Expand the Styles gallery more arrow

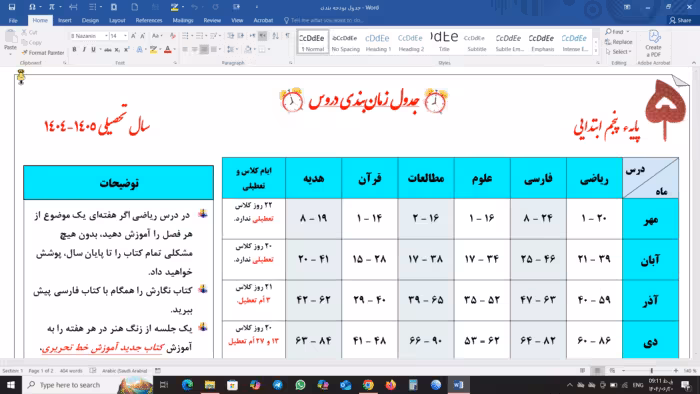(596, 51)
